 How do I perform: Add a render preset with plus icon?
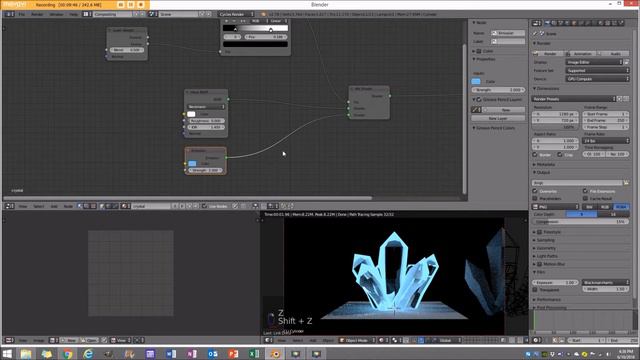[x=620, y=99]
